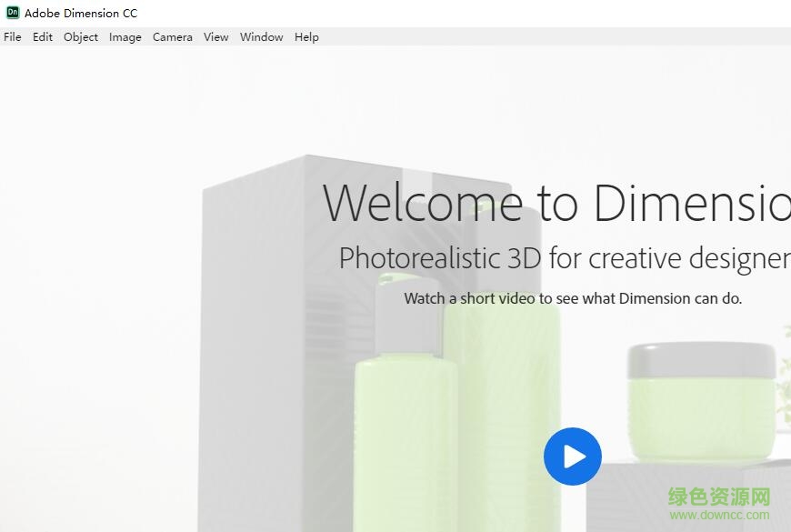Click the green 绿色资源网 watermark logo
This screenshot has width=791, height=532.
719,497
